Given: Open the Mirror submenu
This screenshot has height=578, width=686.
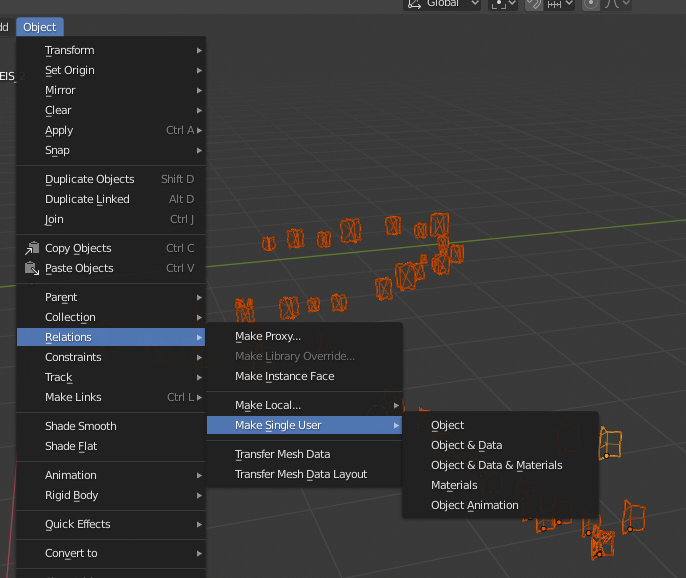Looking at the screenshot, I should (111, 91).
